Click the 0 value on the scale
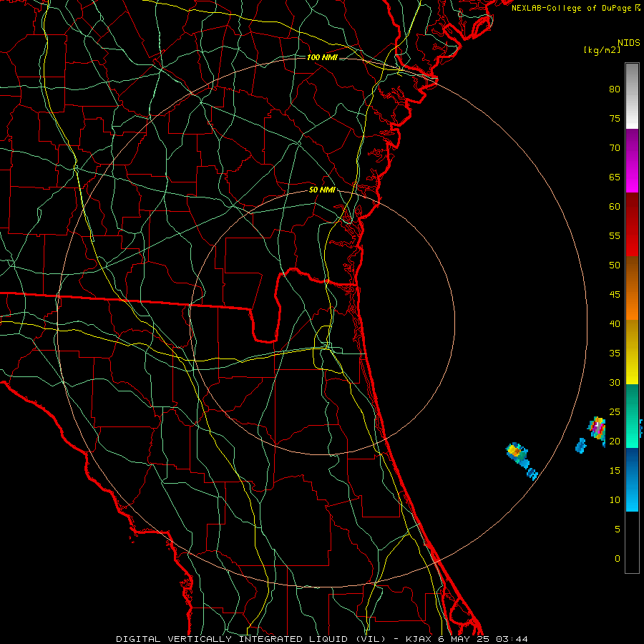The width and height of the screenshot is (644, 644). pyautogui.click(x=618, y=559)
